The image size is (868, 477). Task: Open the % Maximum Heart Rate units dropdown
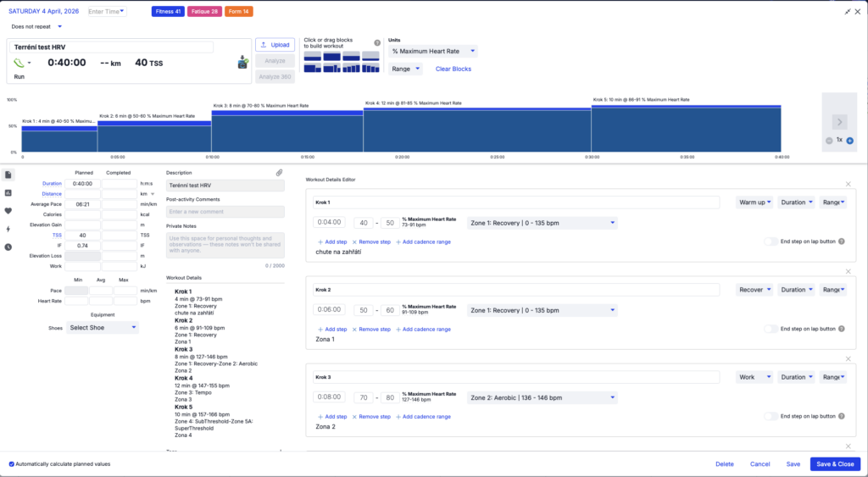point(432,52)
